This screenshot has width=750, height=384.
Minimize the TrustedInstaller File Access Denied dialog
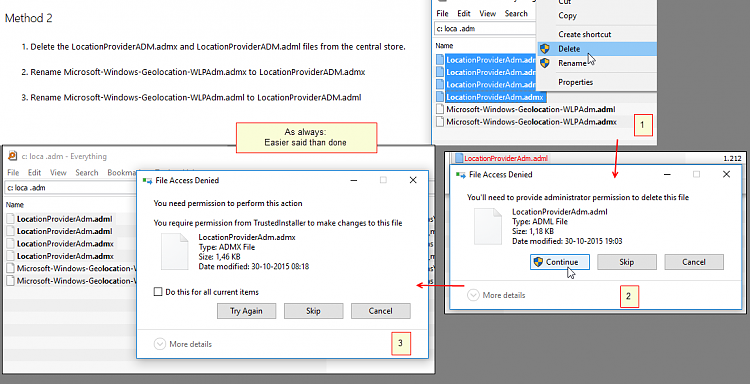tap(353, 180)
